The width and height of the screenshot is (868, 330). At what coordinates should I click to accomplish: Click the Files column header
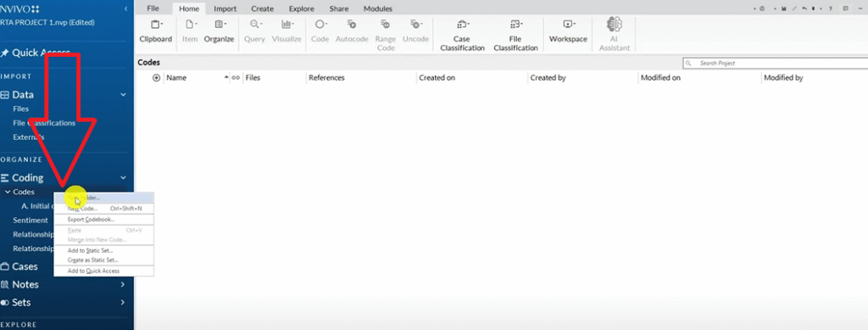tap(253, 78)
